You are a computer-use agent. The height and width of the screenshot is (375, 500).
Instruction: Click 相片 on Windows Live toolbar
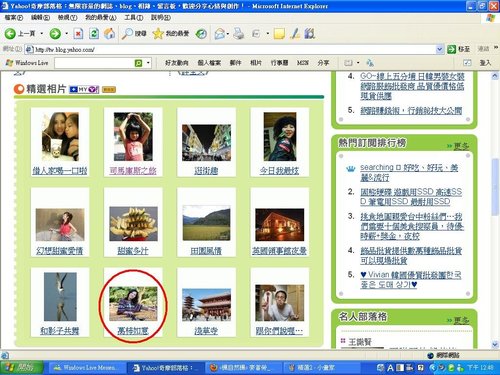pos(256,63)
